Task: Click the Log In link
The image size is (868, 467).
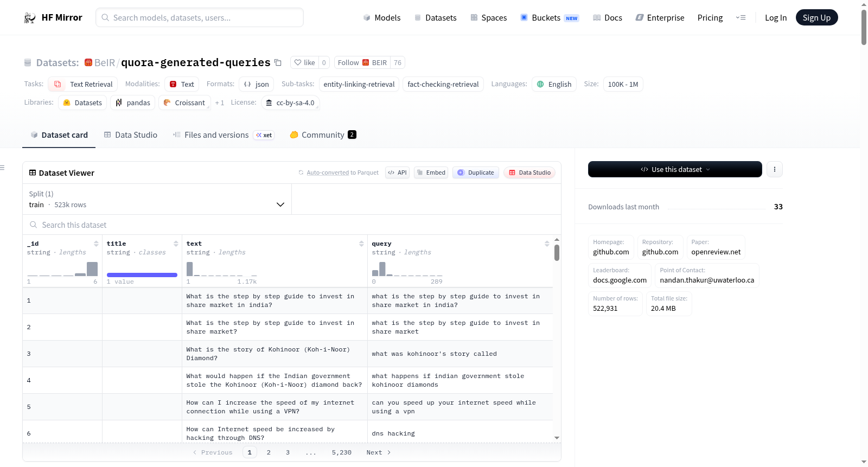Action: tap(776, 18)
